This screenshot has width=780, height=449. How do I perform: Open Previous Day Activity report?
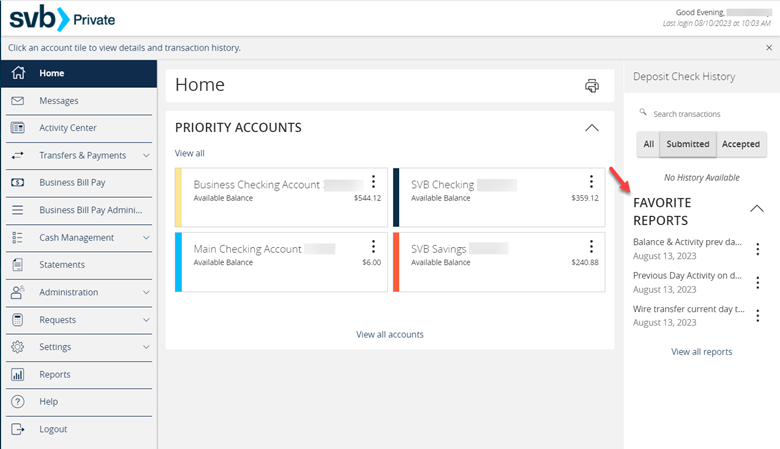coord(687,275)
